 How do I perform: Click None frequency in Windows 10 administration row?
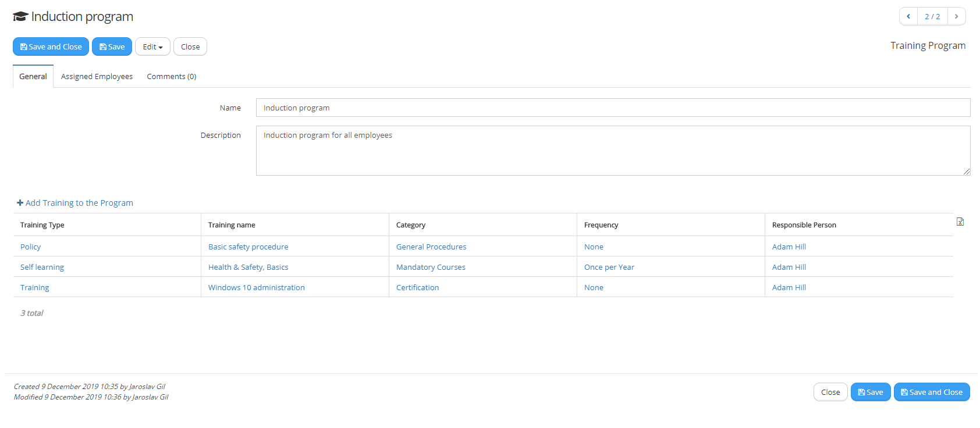pyautogui.click(x=594, y=287)
